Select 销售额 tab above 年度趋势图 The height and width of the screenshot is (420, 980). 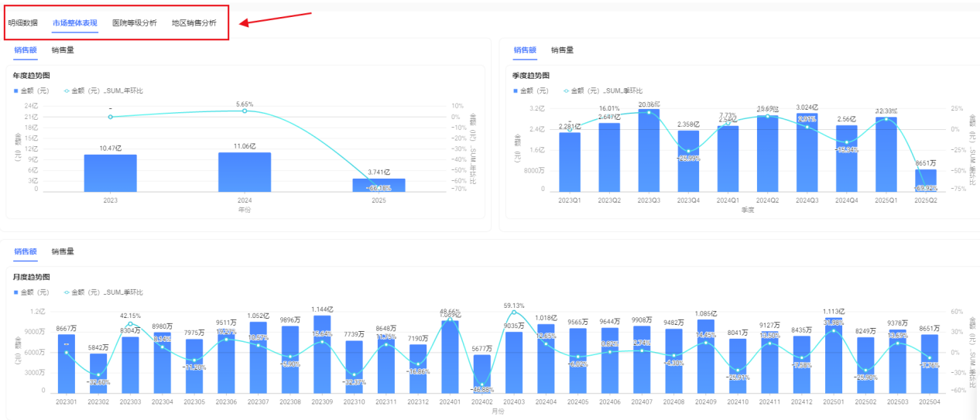[26, 50]
